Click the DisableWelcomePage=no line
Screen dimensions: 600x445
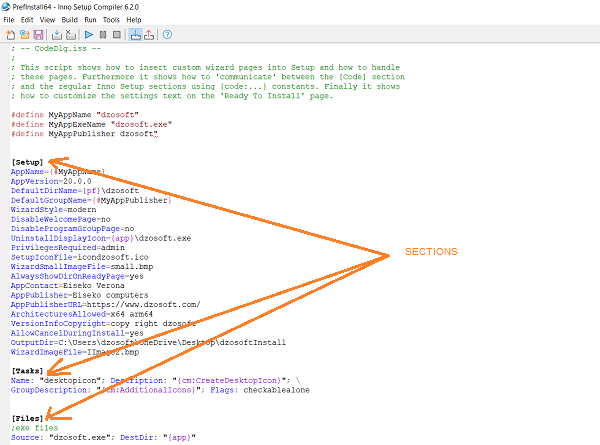(61, 219)
